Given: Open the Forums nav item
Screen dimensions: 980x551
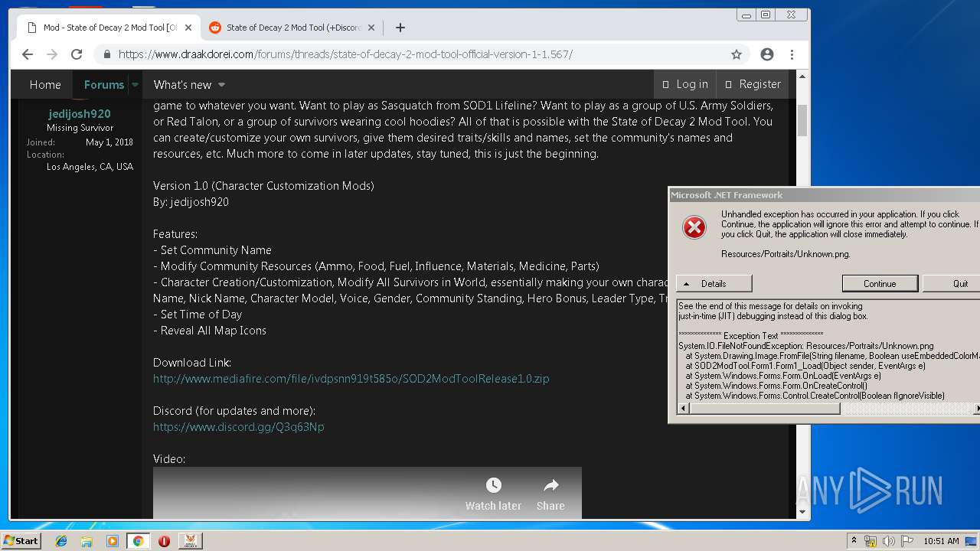Looking at the screenshot, I should coord(104,85).
